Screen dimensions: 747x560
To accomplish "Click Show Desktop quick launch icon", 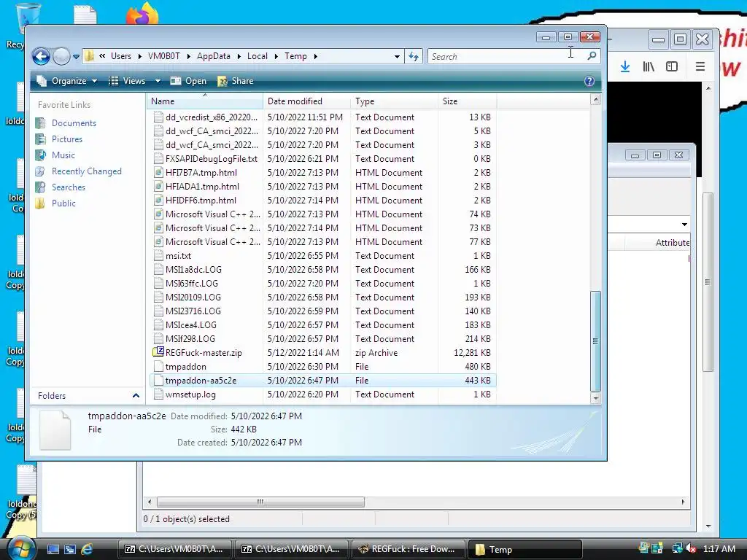I will 53,549.
